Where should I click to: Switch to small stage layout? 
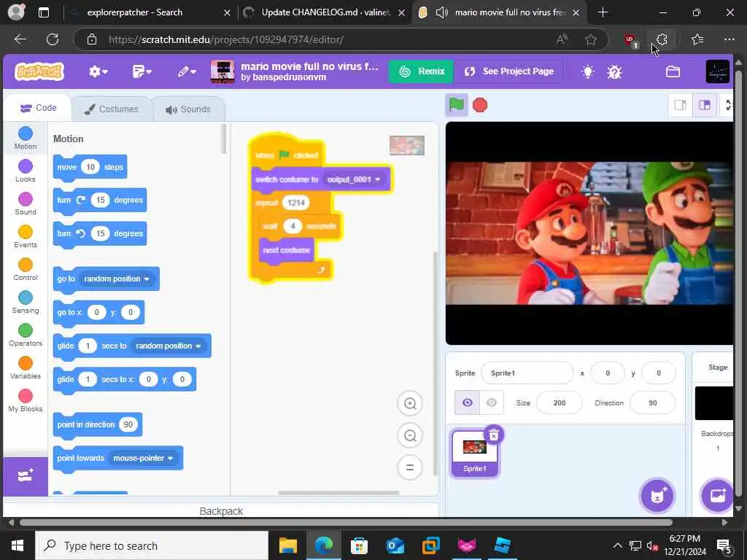[680, 105]
